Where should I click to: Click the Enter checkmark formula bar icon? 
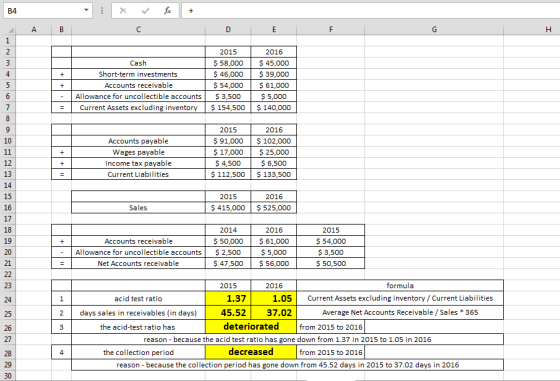tap(145, 11)
